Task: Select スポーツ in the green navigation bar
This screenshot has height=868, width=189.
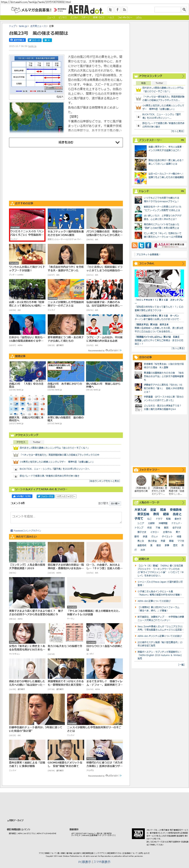Action: click(x=86, y=18)
